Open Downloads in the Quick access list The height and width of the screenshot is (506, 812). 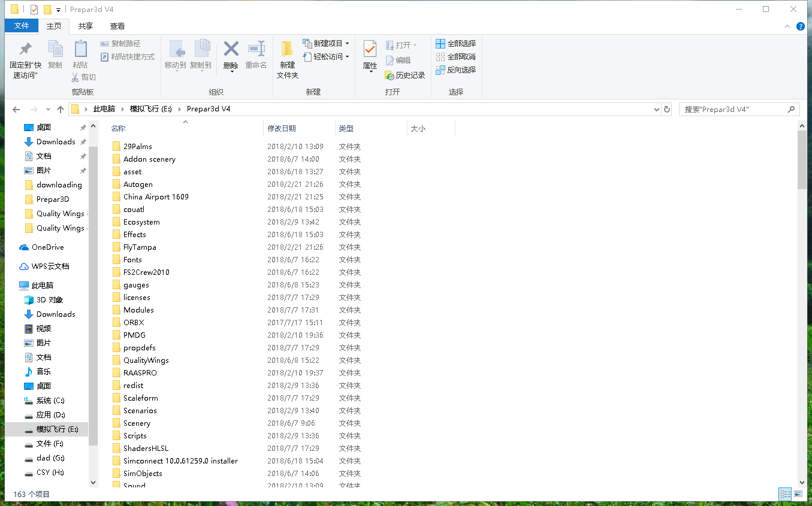click(56, 142)
